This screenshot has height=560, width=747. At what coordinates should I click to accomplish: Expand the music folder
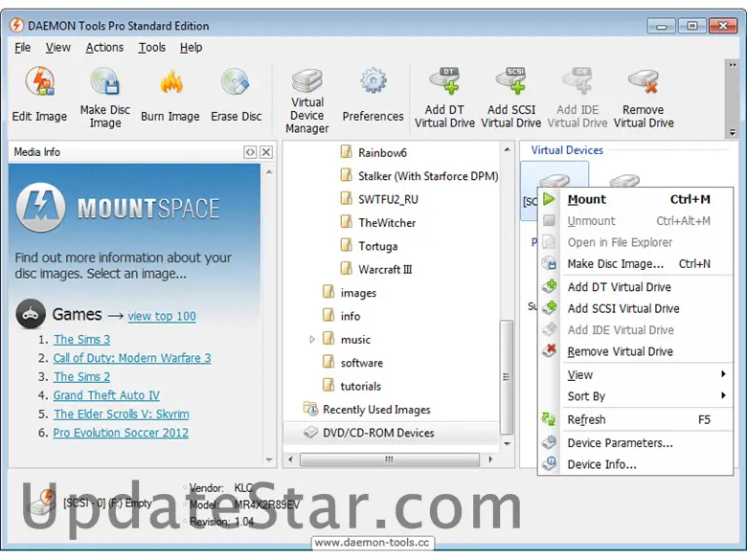(x=312, y=340)
